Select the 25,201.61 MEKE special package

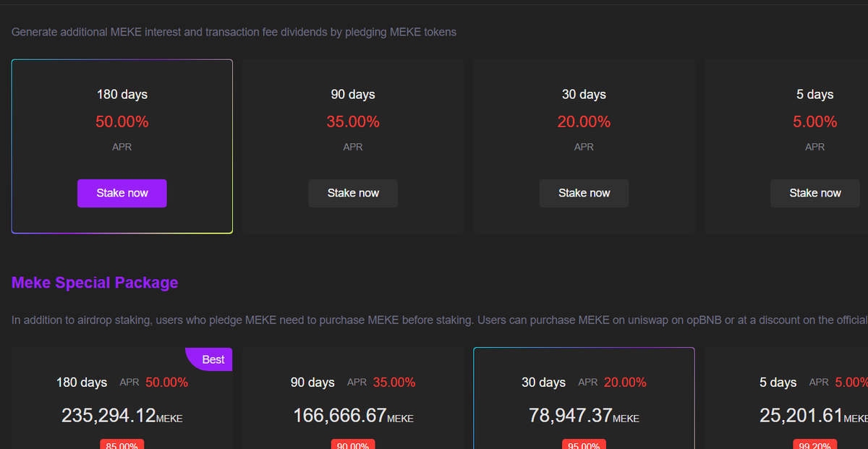[786, 398]
